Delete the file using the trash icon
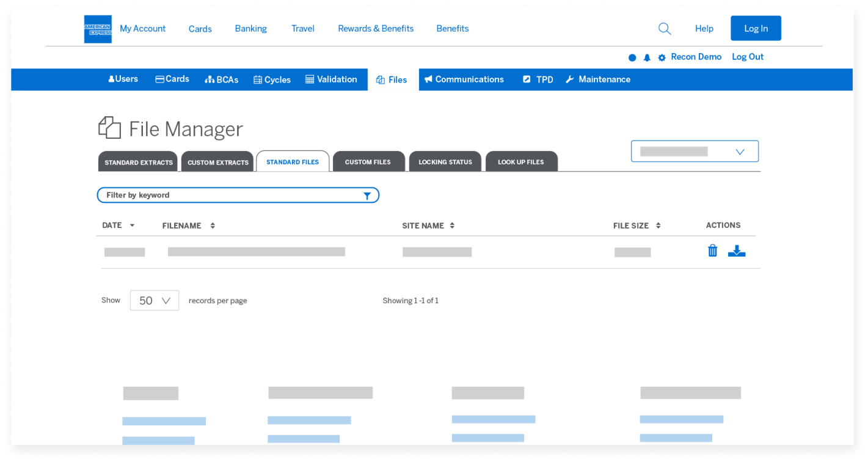This screenshot has height=459, width=868. [x=712, y=251]
